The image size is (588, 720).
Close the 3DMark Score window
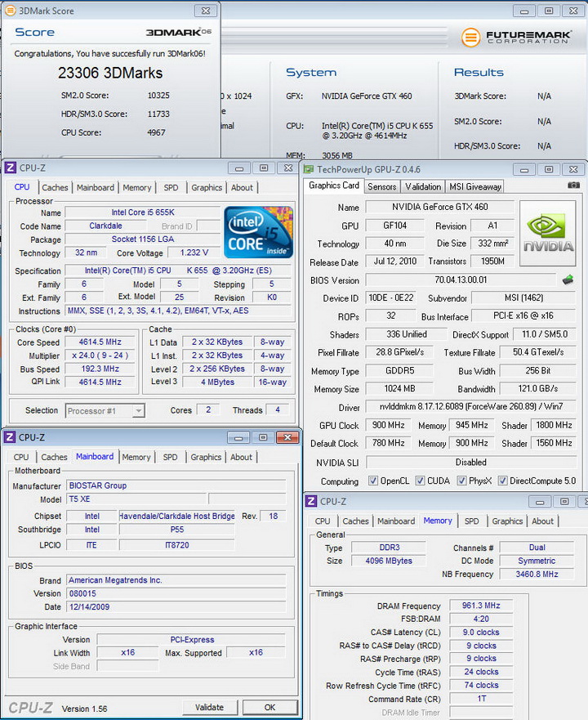pyautogui.click(x=206, y=11)
